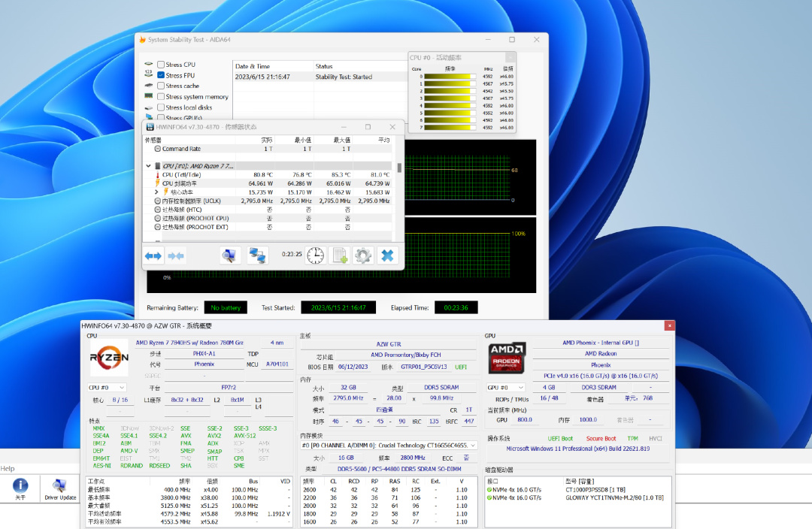The width and height of the screenshot is (812, 529).
Task: Tick the Stress system memory checkbox
Action: pyautogui.click(x=161, y=97)
